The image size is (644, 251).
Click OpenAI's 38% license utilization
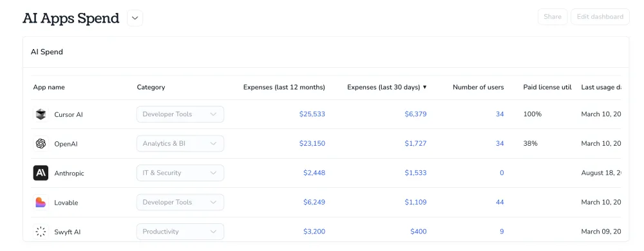[530, 143]
